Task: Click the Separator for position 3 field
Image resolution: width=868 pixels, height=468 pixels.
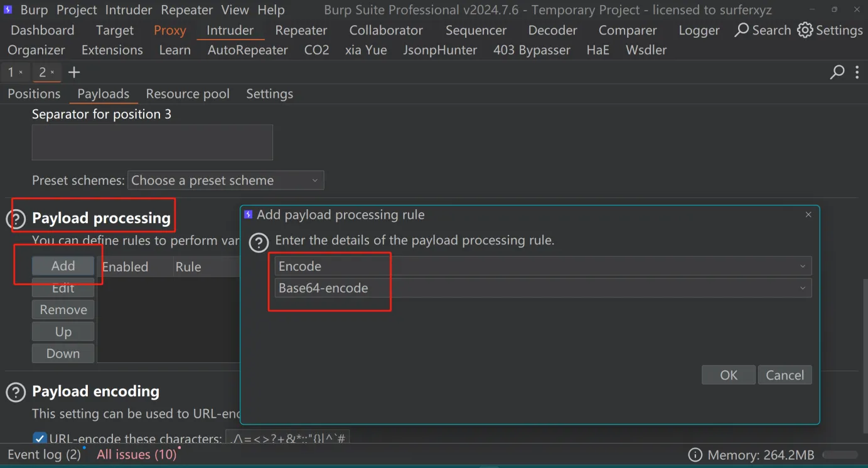Action: tap(153, 142)
